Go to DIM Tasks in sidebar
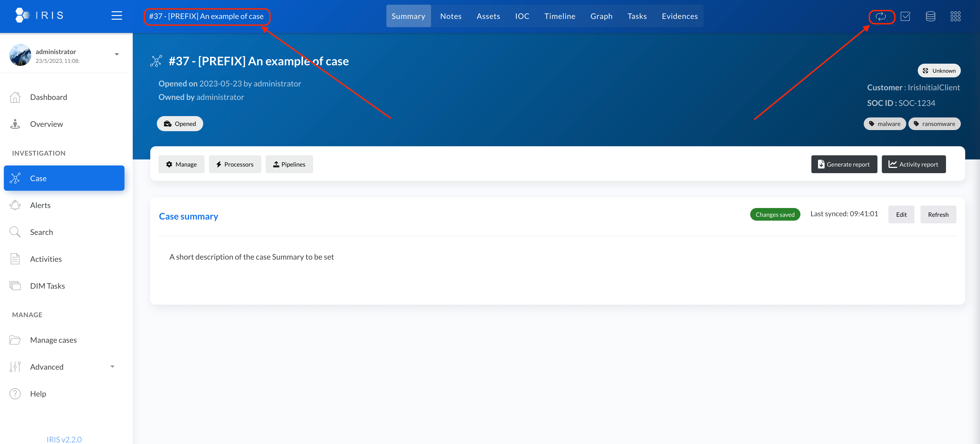This screenshot has height=444, width=980. click(47, 286)
